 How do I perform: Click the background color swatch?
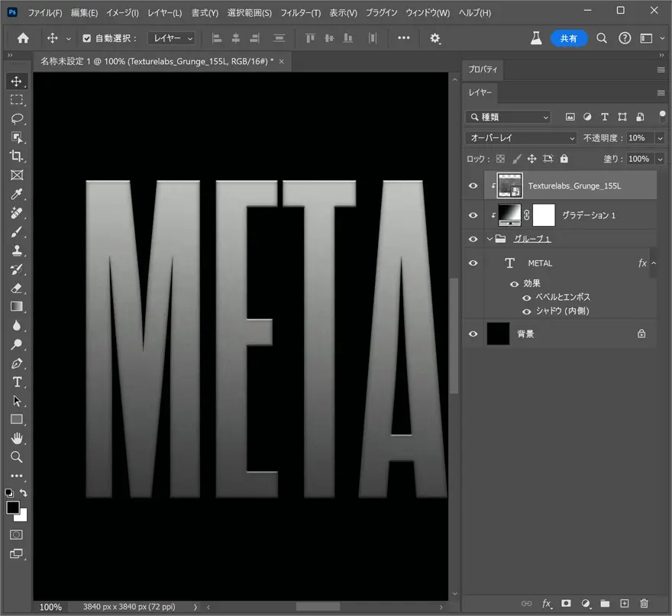pos(22,516)
